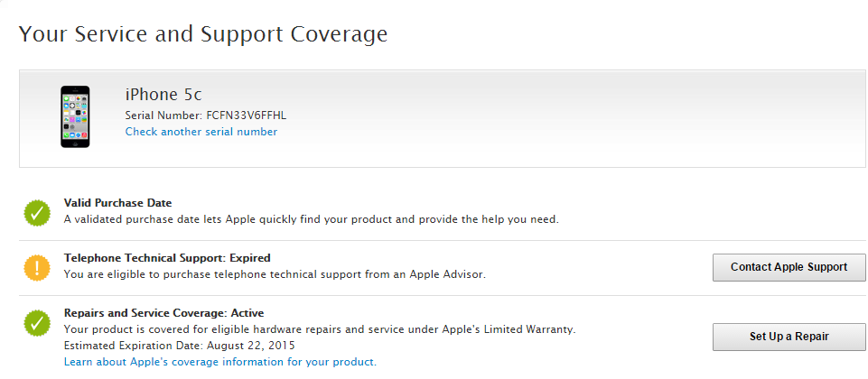Click the Telephone Technical Support: Expired heading
The width and height of the screenshot is (868, 379).
(x=167, y=258)
